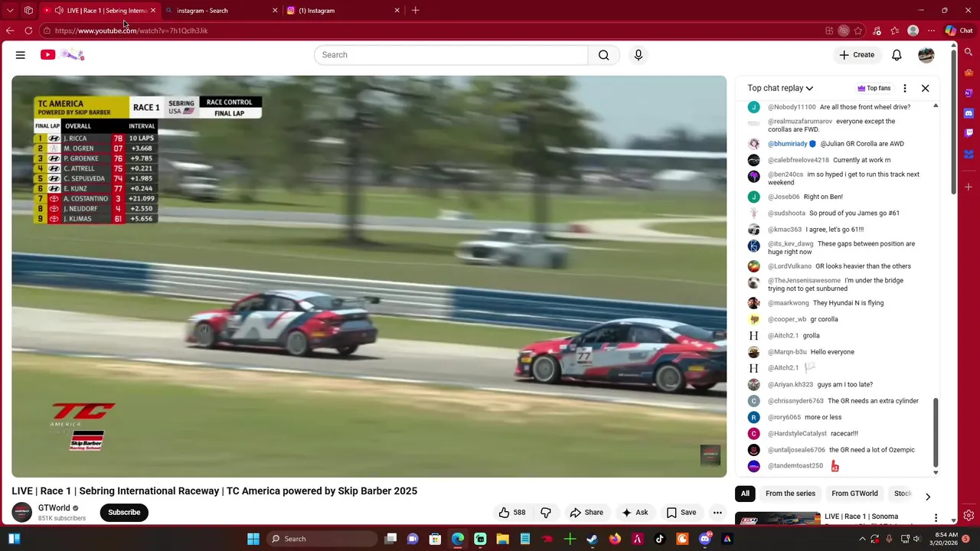Click the video player to pause
Image resolution: width=980 pixels, height=551 pixels.
(x=369, y=276)
